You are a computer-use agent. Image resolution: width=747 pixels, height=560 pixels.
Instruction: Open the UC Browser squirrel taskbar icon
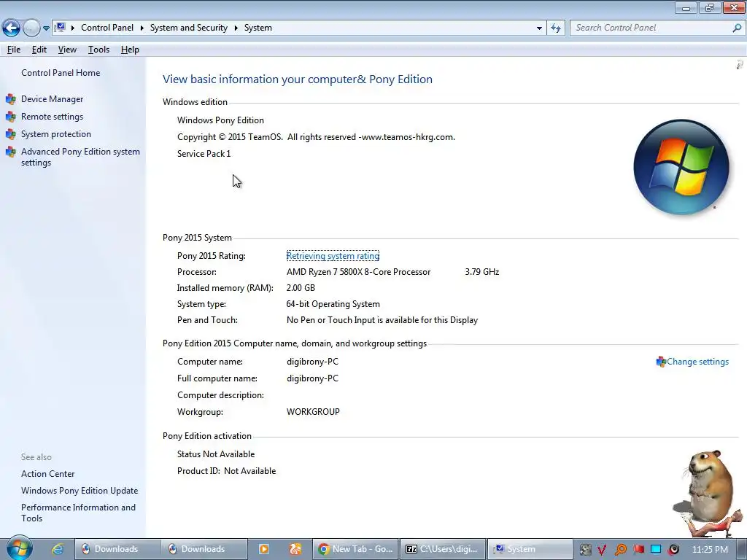(x=295, y=549)
